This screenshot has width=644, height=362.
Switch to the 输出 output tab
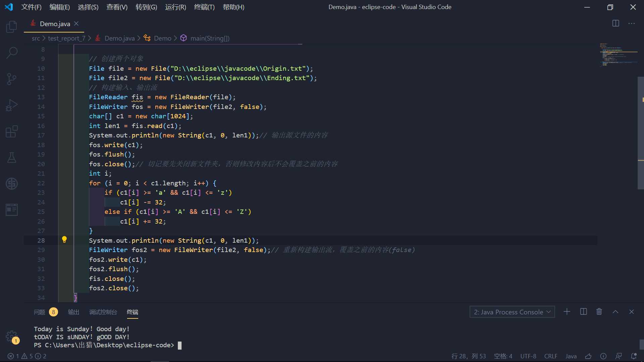pos(73,312)
